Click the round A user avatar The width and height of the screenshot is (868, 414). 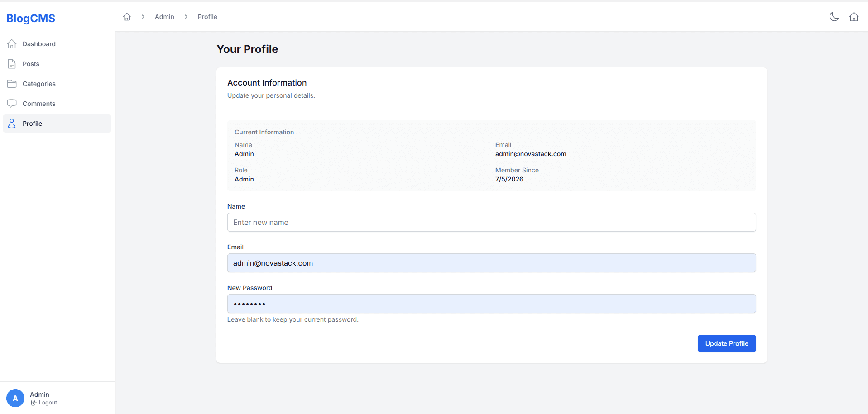(x=15, y=398)
